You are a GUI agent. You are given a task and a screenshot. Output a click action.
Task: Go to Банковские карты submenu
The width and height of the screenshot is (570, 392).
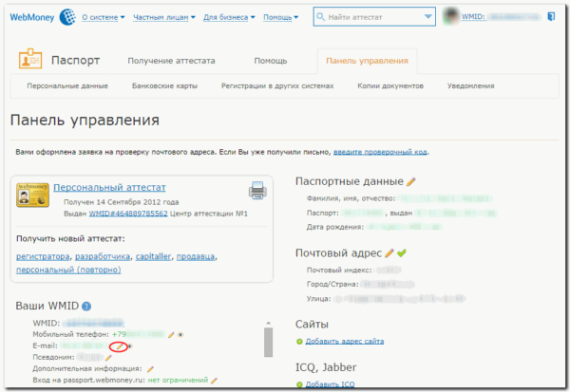[164, 86]
